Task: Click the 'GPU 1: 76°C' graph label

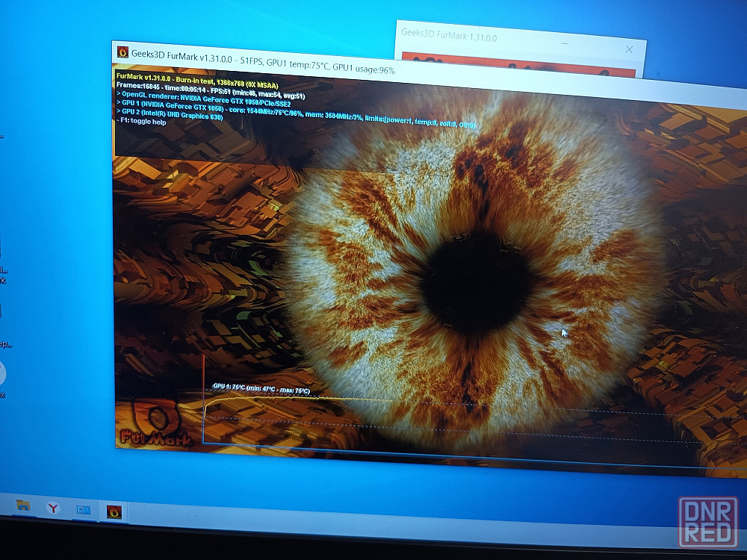Action: tap(261, 388)
